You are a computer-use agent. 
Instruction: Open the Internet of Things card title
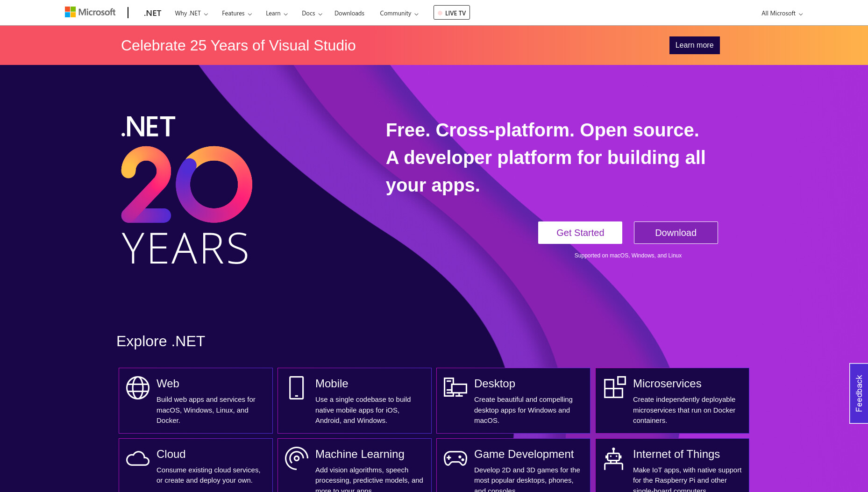676,454
